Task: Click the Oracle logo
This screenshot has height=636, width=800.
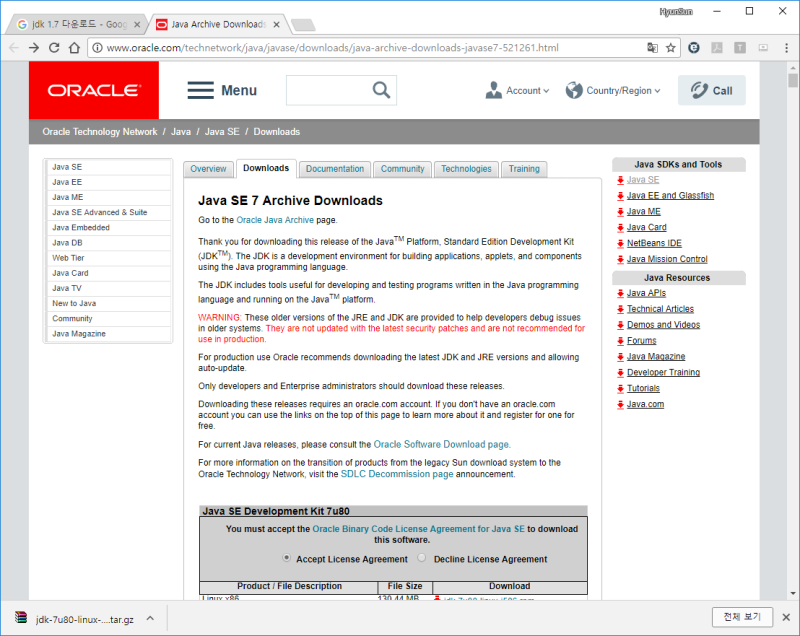Action: click(93, 90)
